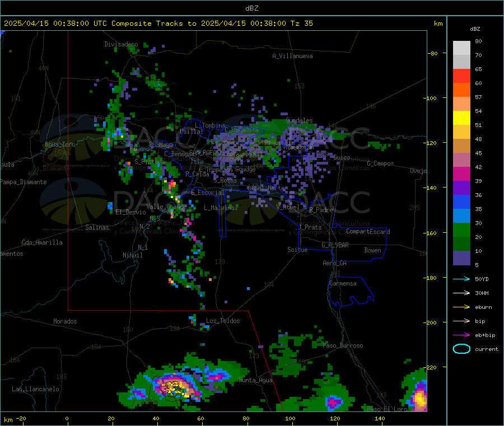Viewport: 504px width, 426px height.
Task: Select the orange 57-60 dBZ swatch
Action: click(x=461, y=90)
